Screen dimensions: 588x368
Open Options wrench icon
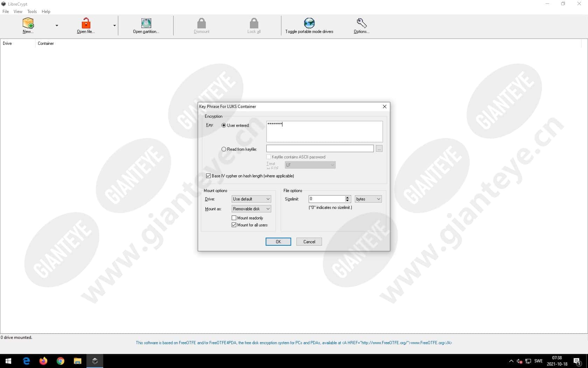[362, 23]
